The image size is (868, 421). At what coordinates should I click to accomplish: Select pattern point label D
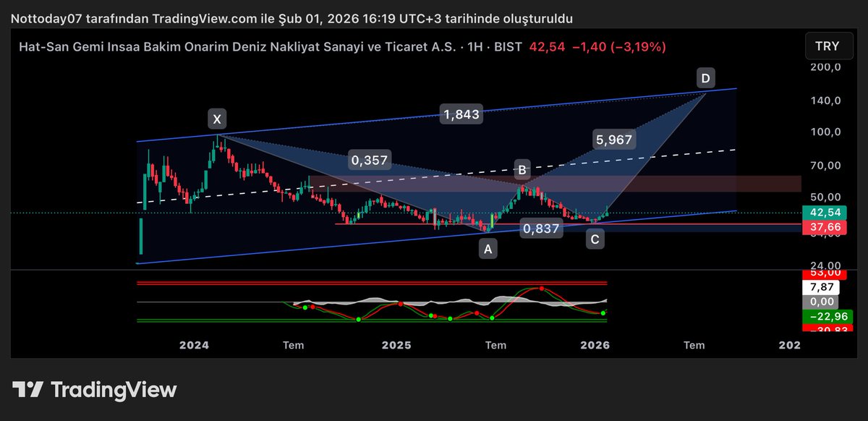705,77
